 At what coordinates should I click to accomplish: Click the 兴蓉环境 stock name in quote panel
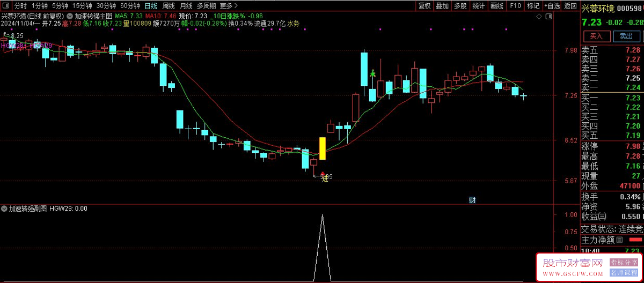[598, 8]
